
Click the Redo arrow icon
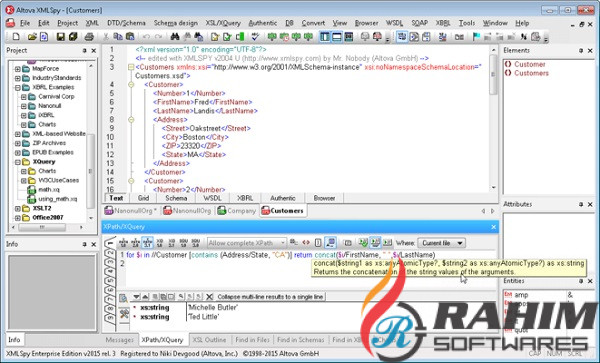[158, 37]
